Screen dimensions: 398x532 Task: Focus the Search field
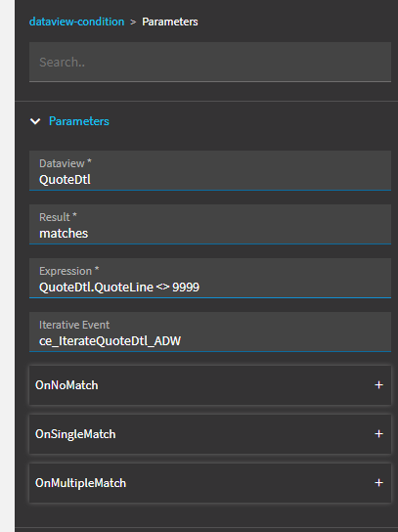tap(210, 62)
